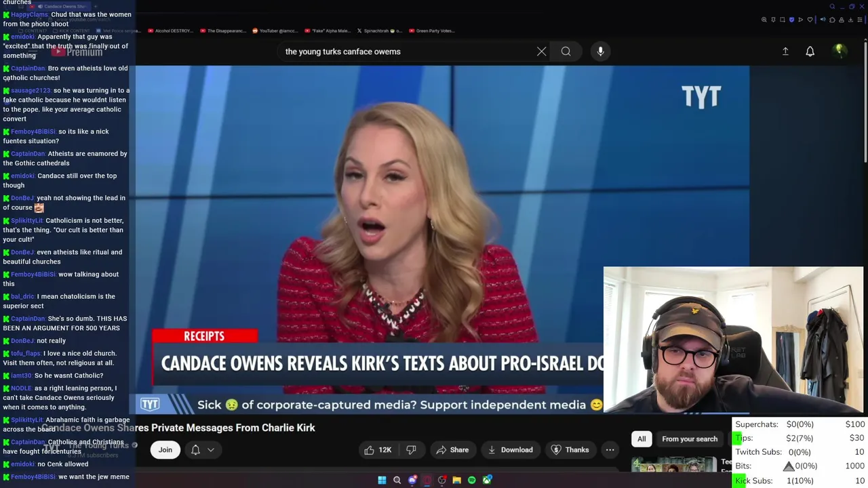Image resolution: width=868 pixels, height=488 pixels.
Task: Click the browser snapshot selection icon
Action: pos(782,20)
